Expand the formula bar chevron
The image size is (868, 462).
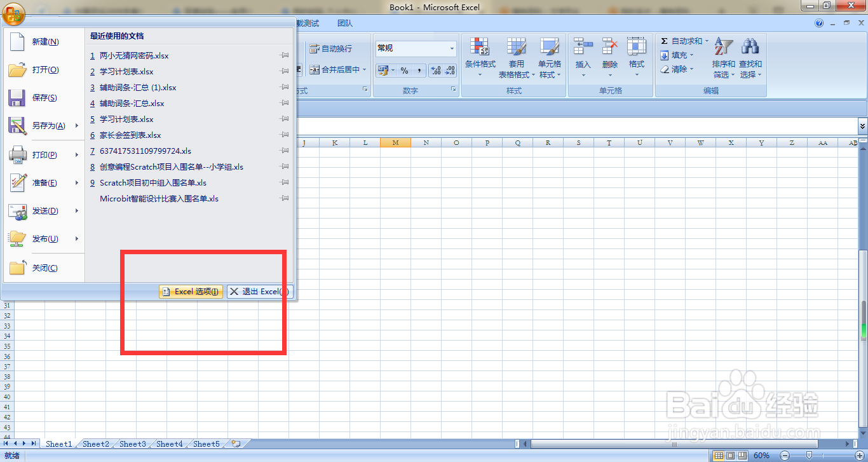click(x=862, y=126)
